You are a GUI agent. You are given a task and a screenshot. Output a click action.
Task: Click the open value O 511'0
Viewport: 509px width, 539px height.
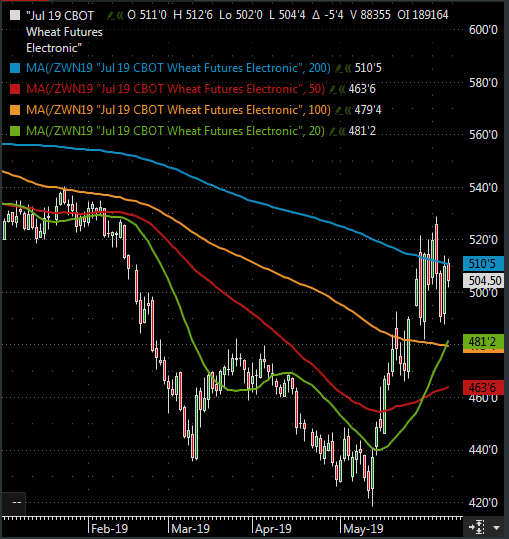[x=147, y=15]
